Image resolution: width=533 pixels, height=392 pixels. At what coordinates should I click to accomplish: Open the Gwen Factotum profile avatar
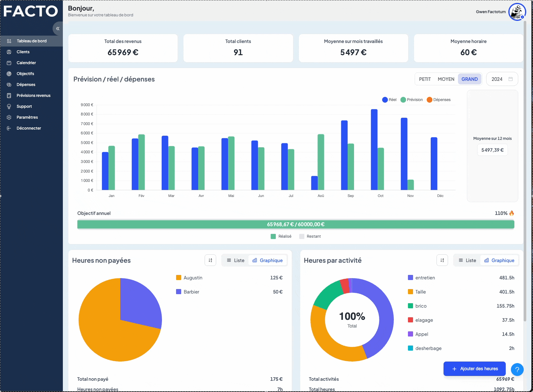[x=517, y=12]
